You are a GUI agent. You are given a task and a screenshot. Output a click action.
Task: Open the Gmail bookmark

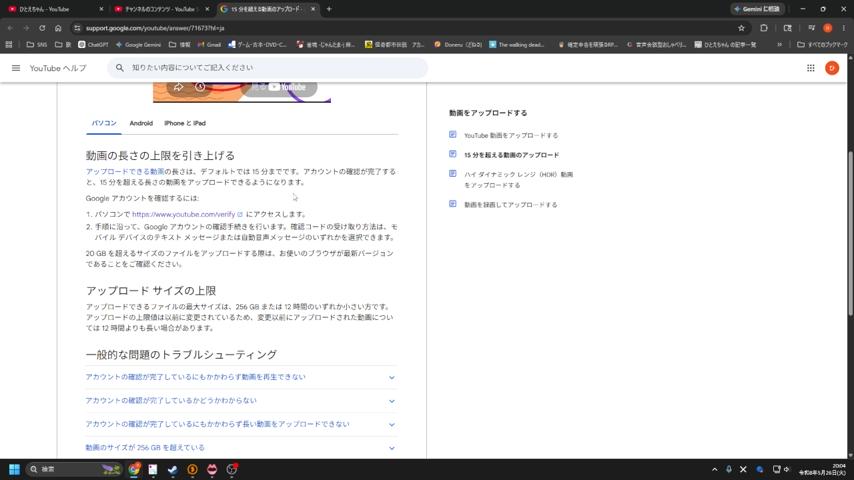tap(209, 45)
